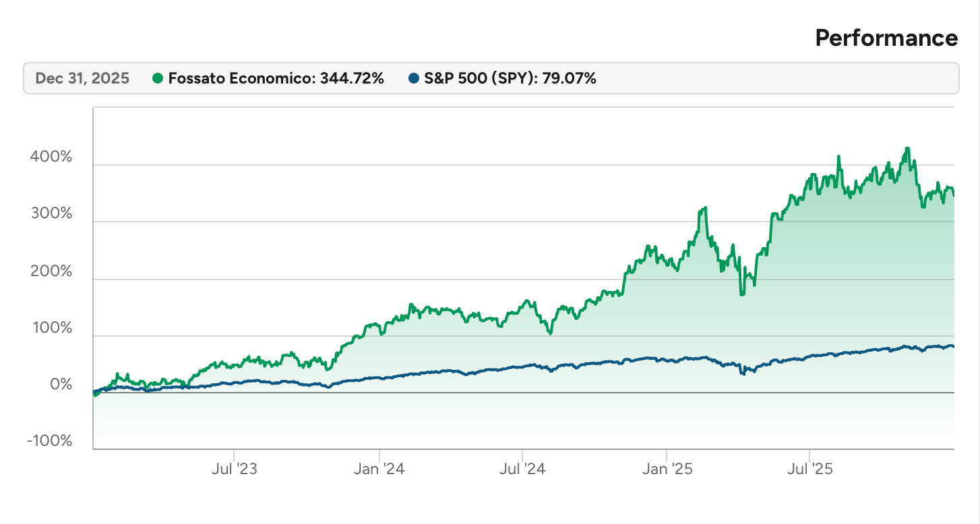
Task: Click the green Fossato Economico legend dot
Action: point(156,78)
